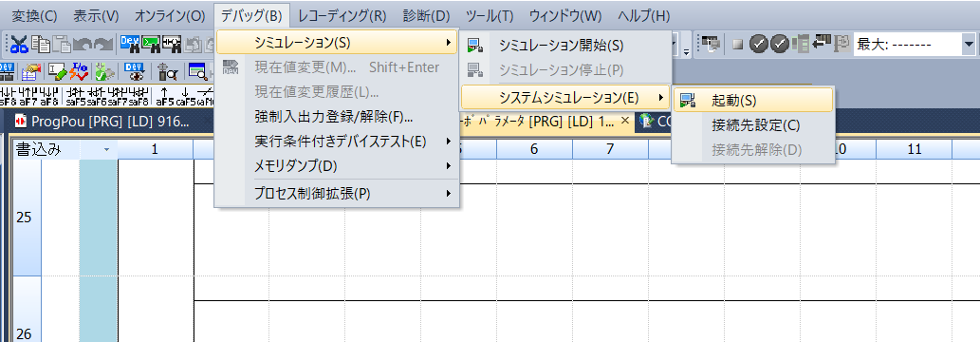Click ladder column header 11
This screenshot has width=980, height=342.
tap(914, 149)
